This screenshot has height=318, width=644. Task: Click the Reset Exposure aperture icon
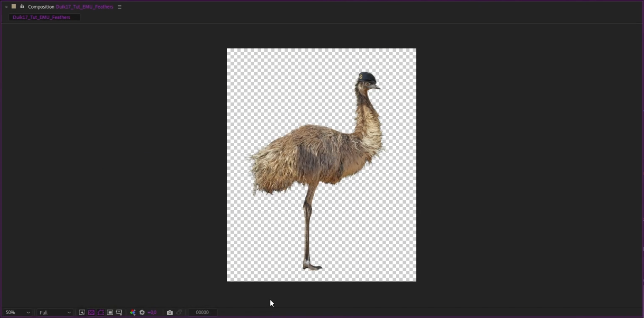click(x=142, y=312)
